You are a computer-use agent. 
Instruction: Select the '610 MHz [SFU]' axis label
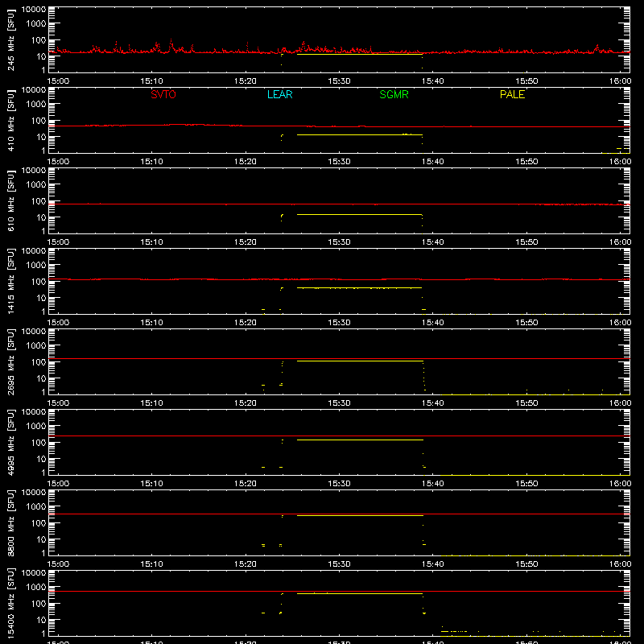click(11, 200)
